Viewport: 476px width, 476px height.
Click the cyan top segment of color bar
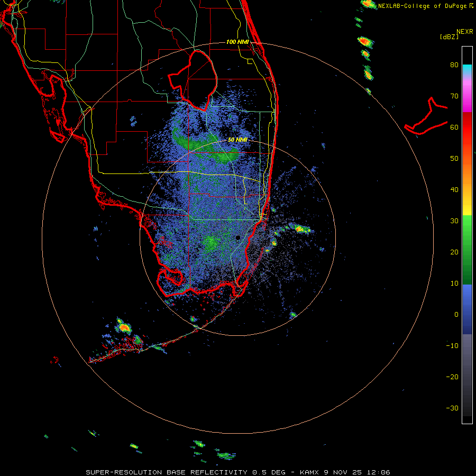click(x=467, y=69)
